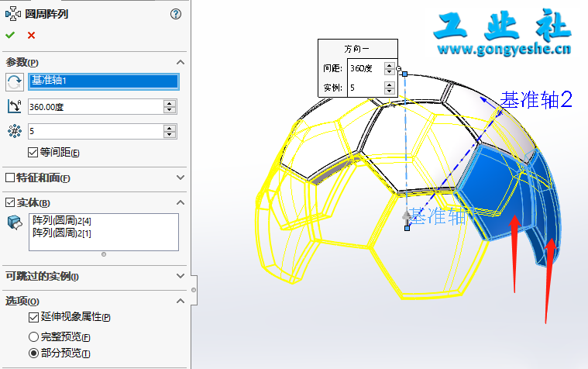Click the angle icon beside 360.00度
The width and height of the screenshot is (588, 369).
coord(15,107)
